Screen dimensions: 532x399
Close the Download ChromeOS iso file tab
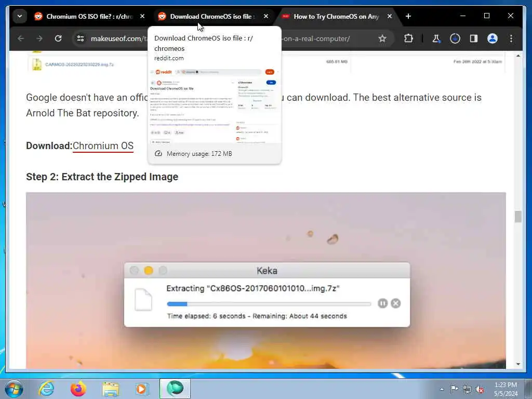pyautogui.click(x=266, y=16)
